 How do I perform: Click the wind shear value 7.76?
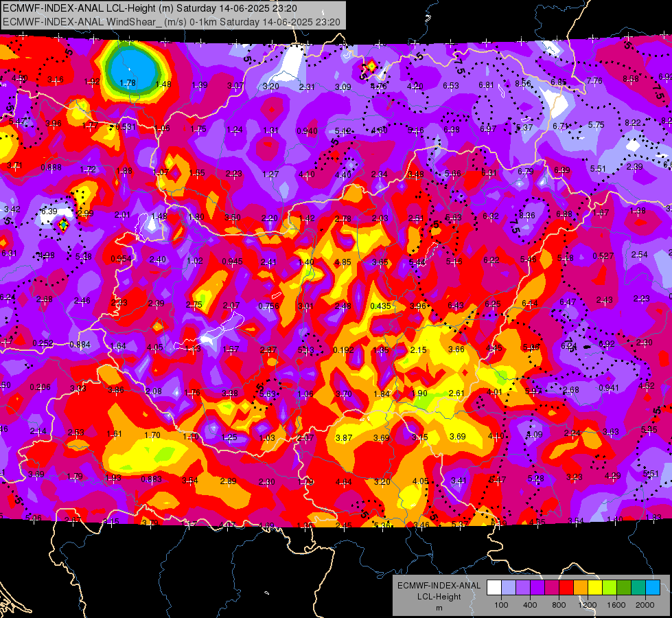pyautogui.click(x=594, y=80)
